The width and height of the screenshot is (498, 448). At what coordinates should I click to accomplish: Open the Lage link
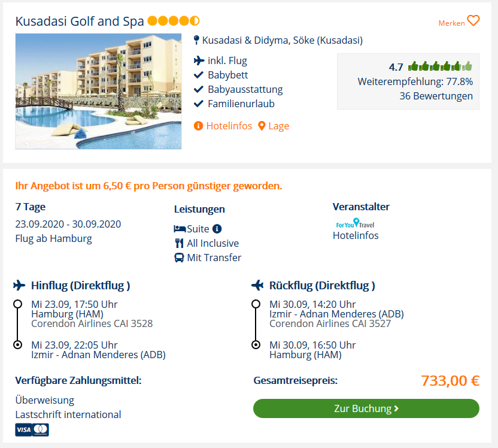tap(278, 126)
